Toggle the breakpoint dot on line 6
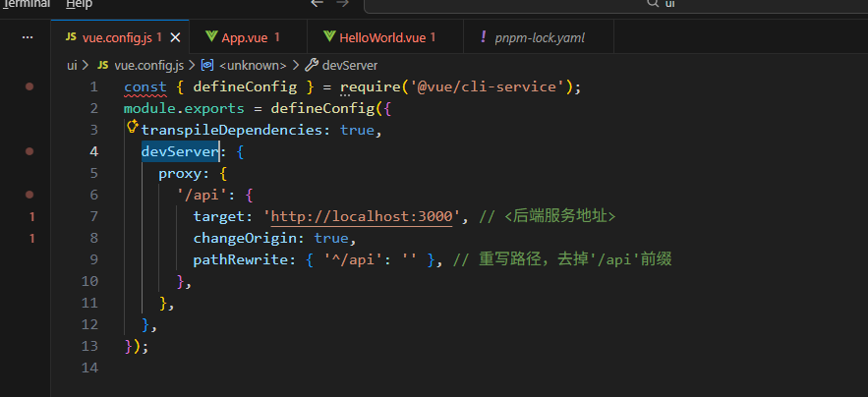868x397 pixels. 29,195
